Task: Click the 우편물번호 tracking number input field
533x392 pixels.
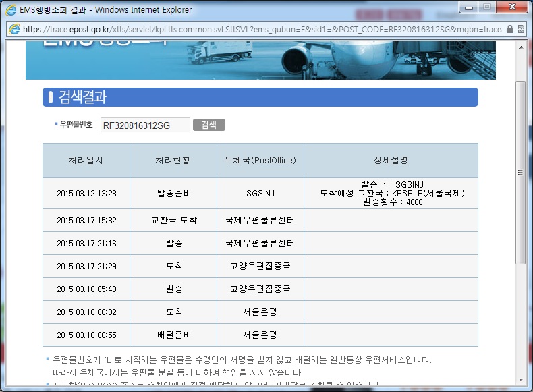Action: click(145, 125)
